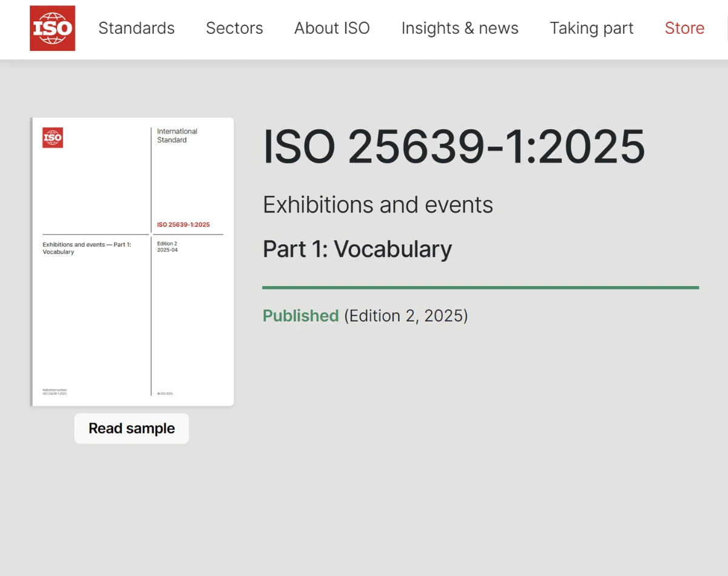Click the green Published status label
728x576 pixels.
point(300,316)
